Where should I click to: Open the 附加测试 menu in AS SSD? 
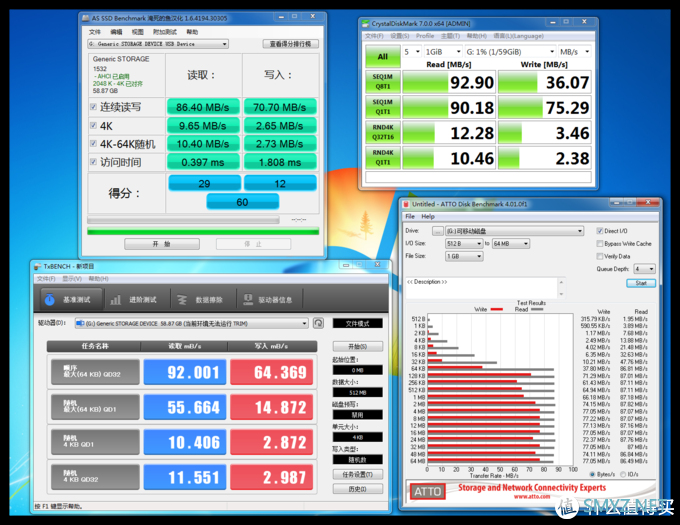tap(165, 32)
